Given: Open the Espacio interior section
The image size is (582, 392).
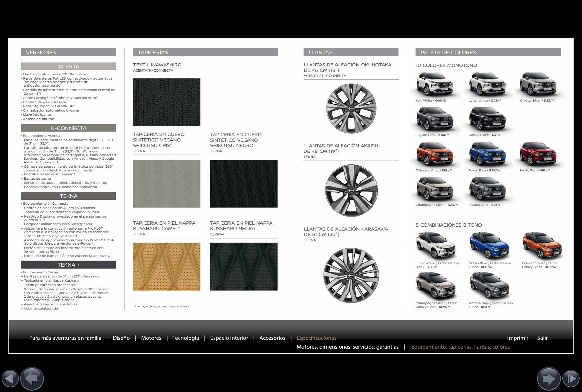Looking at the screenshot, I should (229, 338).
